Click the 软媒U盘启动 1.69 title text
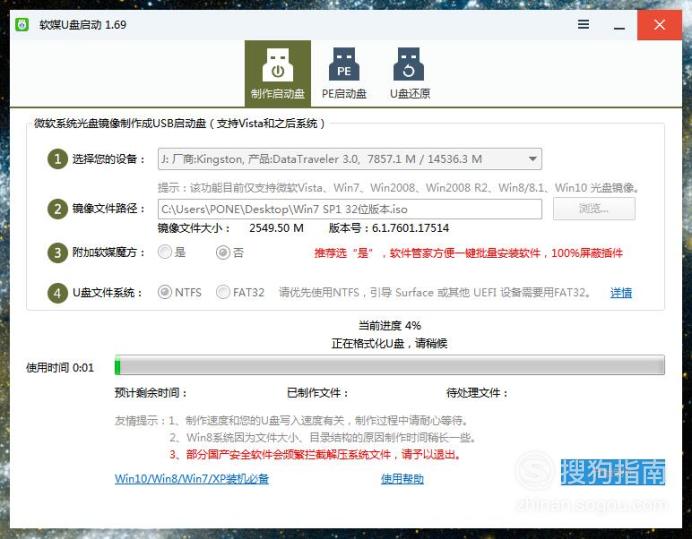 pos(83,25)
